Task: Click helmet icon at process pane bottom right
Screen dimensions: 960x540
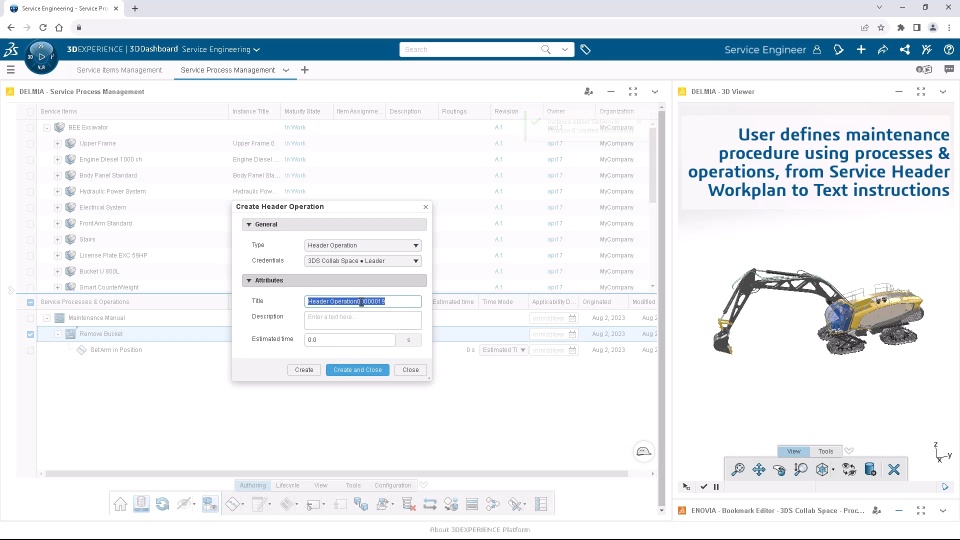Action: 643,452
